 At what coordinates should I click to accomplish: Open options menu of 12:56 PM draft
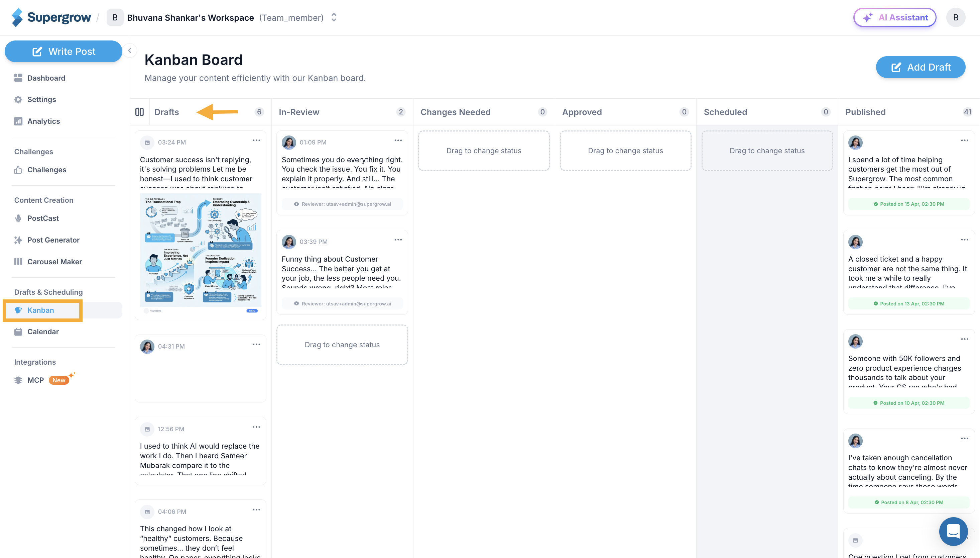256,427
